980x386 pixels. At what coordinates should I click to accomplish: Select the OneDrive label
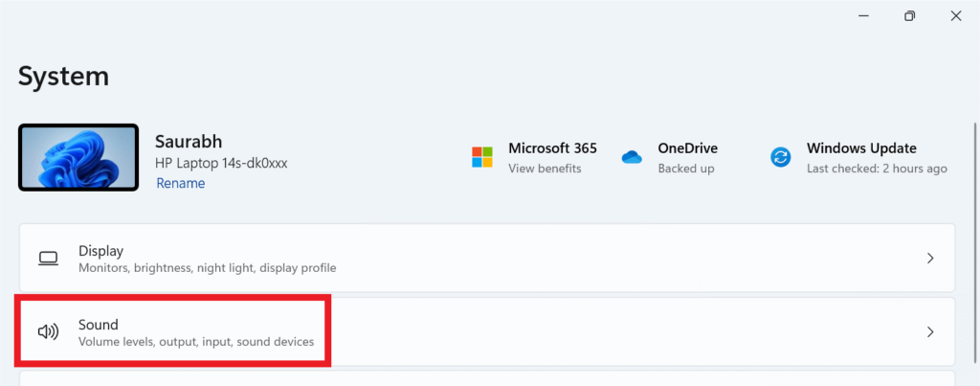[x=687, y=148]
